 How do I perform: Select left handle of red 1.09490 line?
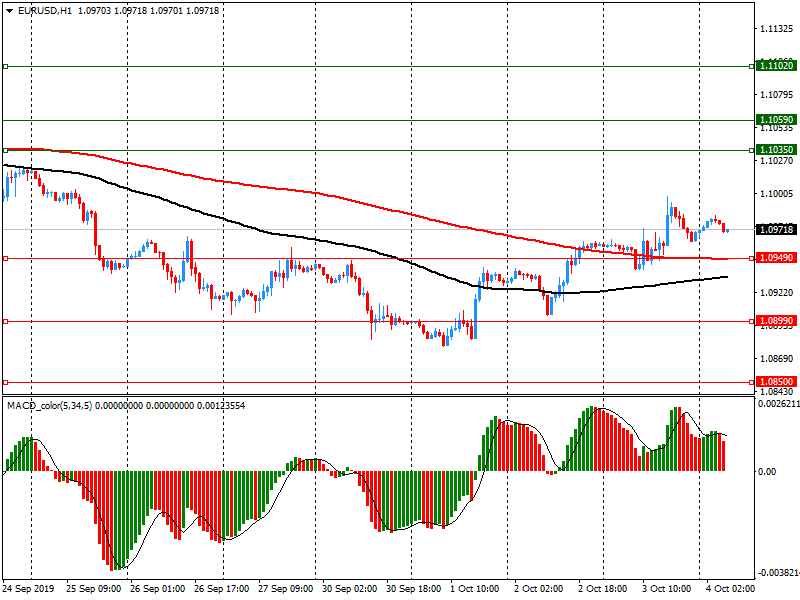pyautogui.click(x=5, y=258)
